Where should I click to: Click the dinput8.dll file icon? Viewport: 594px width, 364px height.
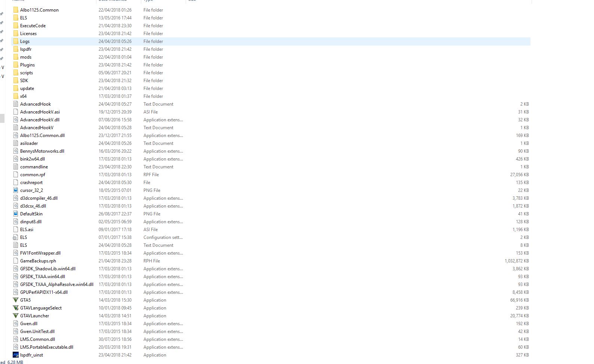click(x=16, y=221)
